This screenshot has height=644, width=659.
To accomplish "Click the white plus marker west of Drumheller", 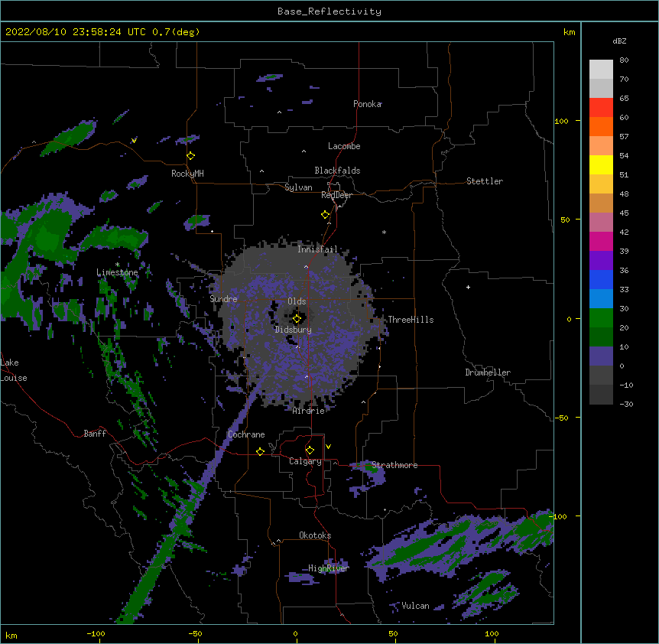I will click(468, 287).
